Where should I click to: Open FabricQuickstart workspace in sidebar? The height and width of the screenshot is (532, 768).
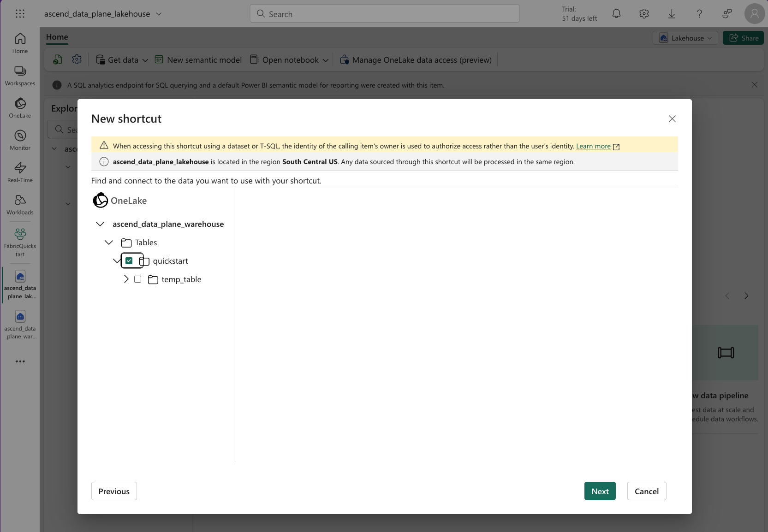20,242
